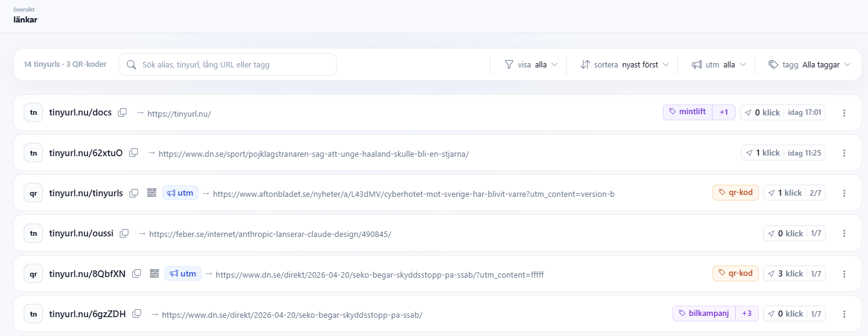
Task: Click the dn.se ssab URL on 6gzZDH row
Action: pos(292,315)
